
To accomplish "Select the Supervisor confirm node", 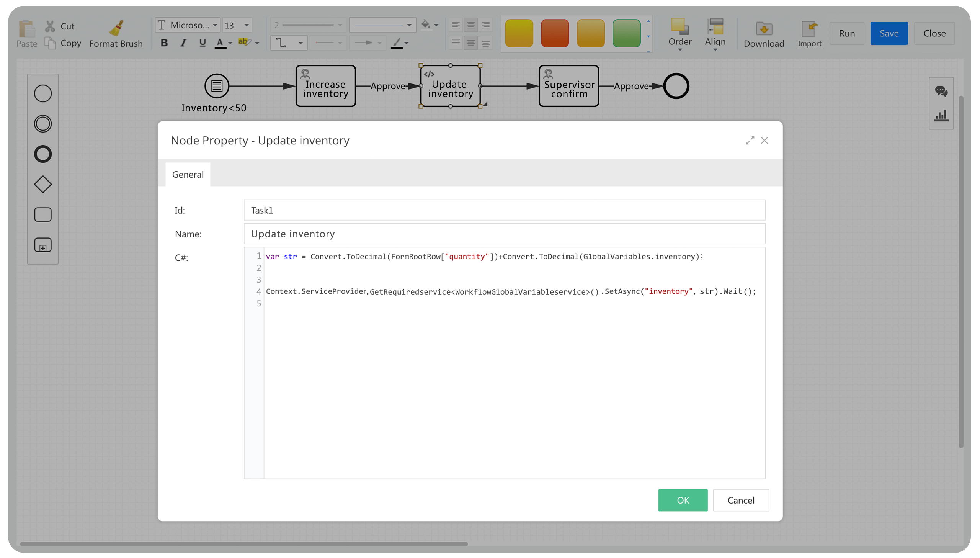I will [x=569, y=86].
